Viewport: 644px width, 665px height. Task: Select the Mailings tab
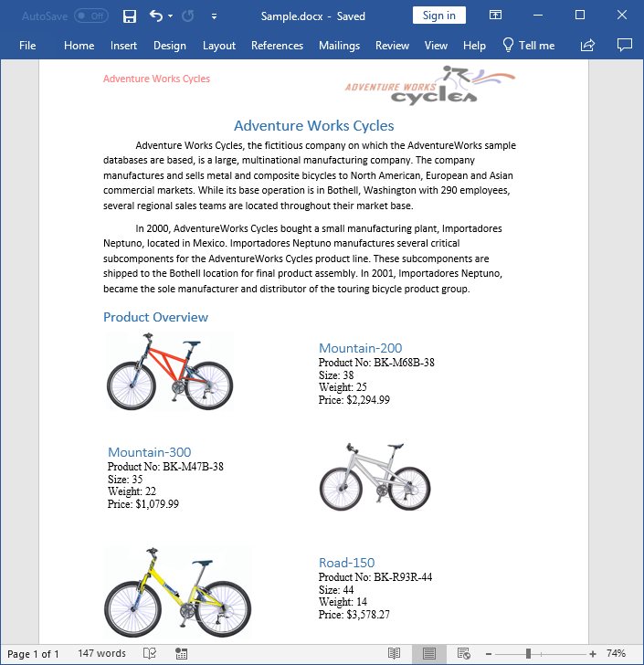[x=340, y=46]
